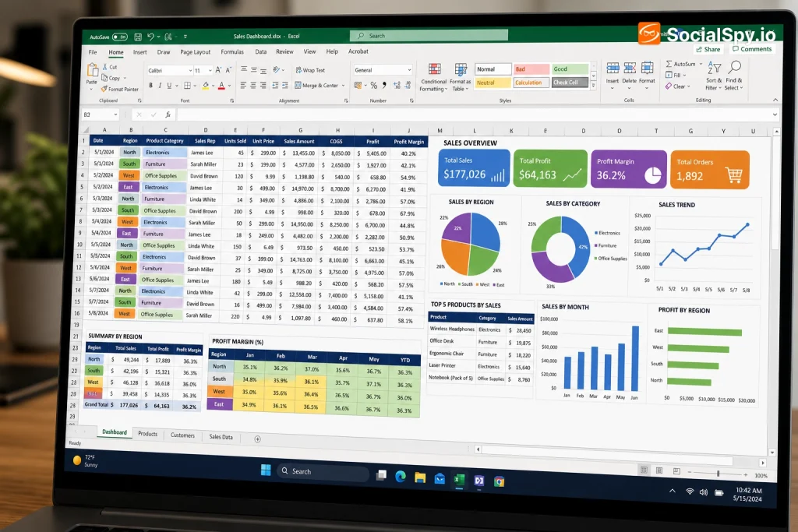This screenshot has height=532, width=798.
Task: Top align the cell contents
Action: click(x=243, y=69)
